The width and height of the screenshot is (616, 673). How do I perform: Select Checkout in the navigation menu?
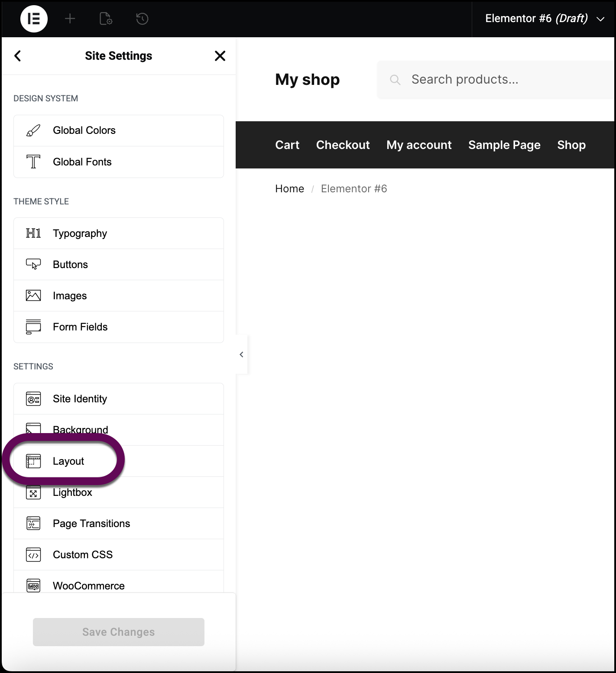[x=343, y=145]
